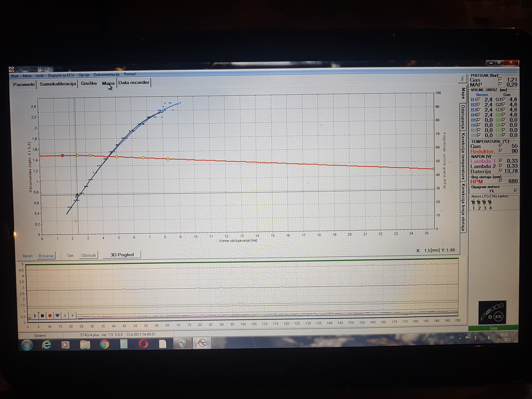Click LPG injector 1 icon
Viewport: 532px width, 399px height.
point(474,202)
